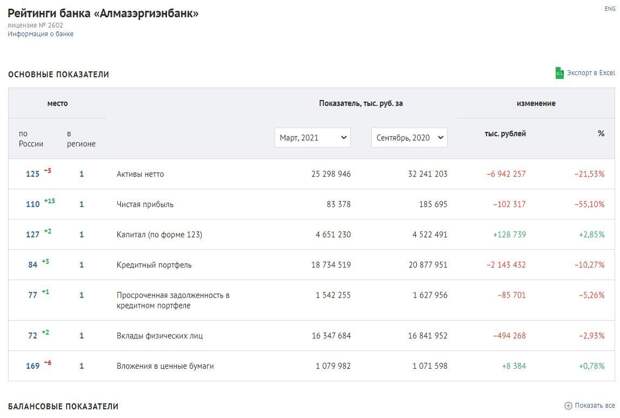The height and width of the screenshot is (418, 620).
Task: Click the plus icon beside Показать все
Action: (568, 405)
